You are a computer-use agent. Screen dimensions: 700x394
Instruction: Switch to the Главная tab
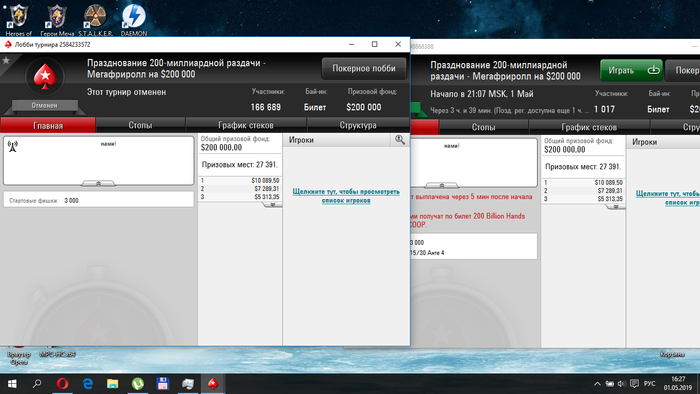[x=48, y=125]
